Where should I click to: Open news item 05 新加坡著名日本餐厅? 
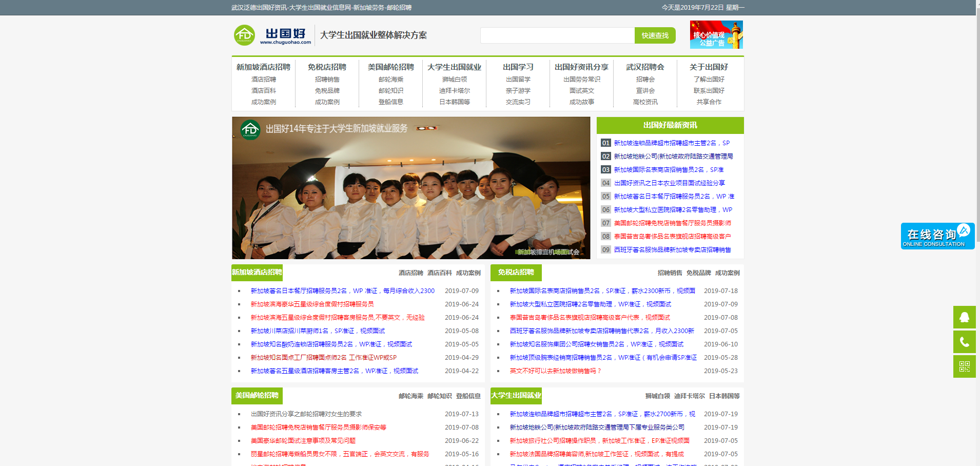pos(674,197)
